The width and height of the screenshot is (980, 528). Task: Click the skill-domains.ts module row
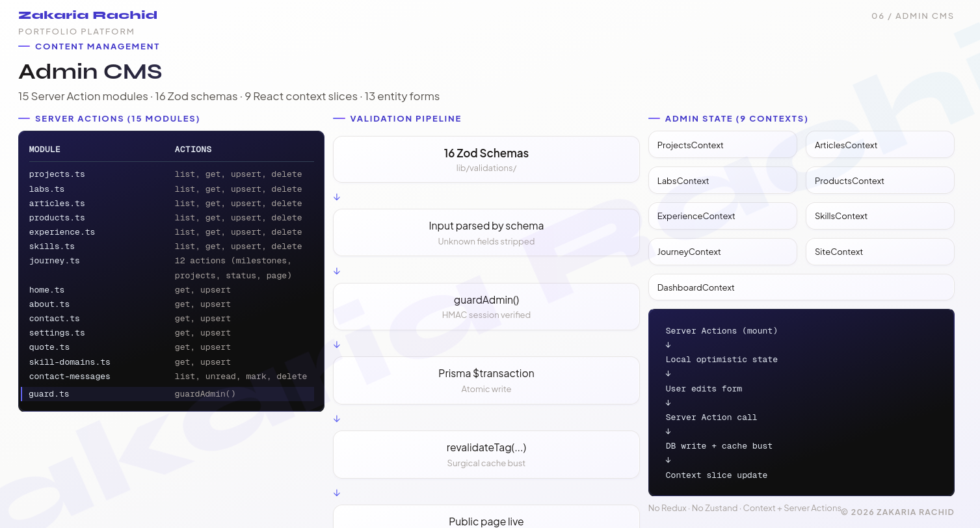(x=171, y=362)
